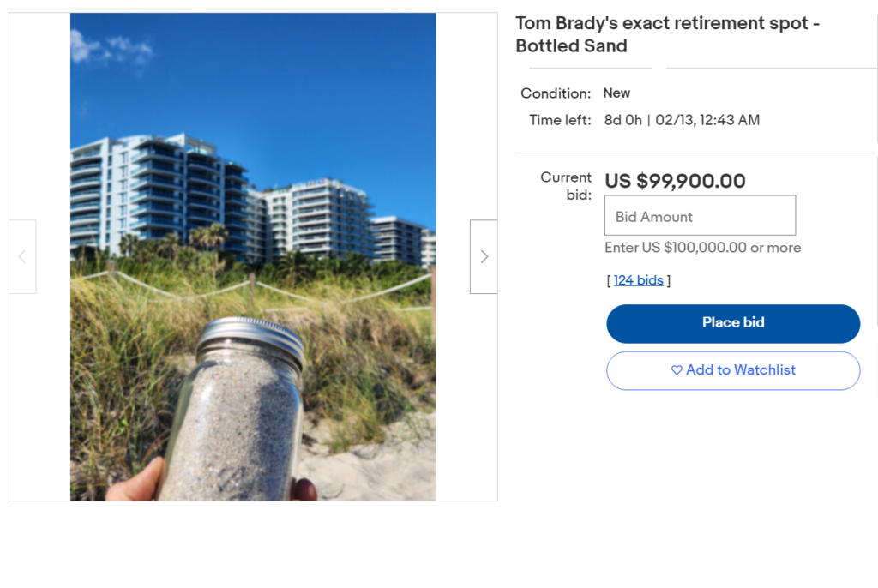Click the heart icon on Add to Watchlist
The width and height of the screenshot is (878, 588).
[677, 370]
